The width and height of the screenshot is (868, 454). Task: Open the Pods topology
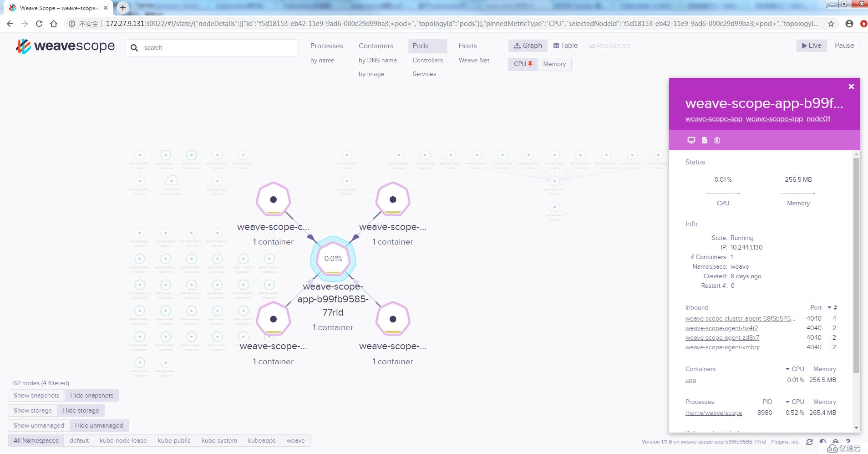pos(428,46)
